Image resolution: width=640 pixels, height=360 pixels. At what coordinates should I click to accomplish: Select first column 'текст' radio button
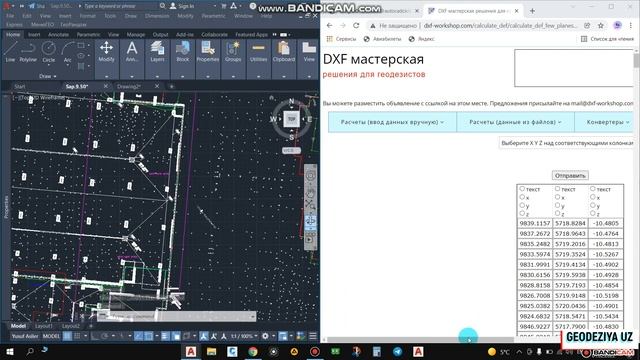click(x=522, y=189)
